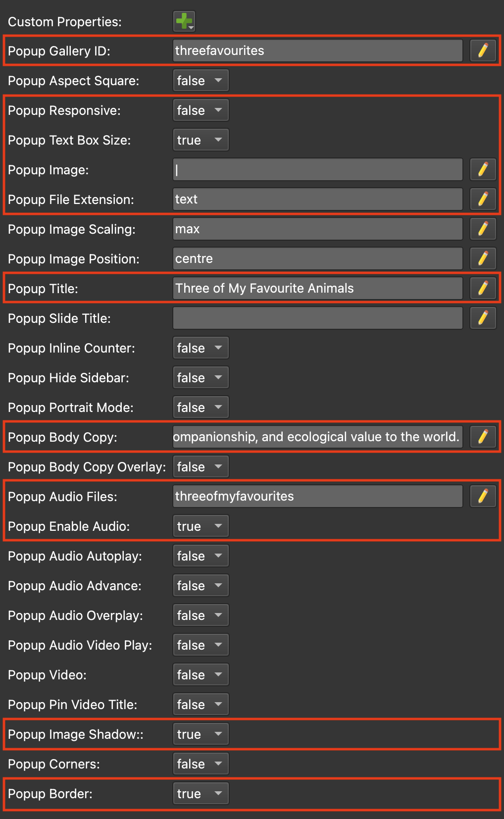Image resolution: width=504 pixels, height=819 pixels.
Task: Click the empty Popup Slide Title field
Action: [318, 318]
